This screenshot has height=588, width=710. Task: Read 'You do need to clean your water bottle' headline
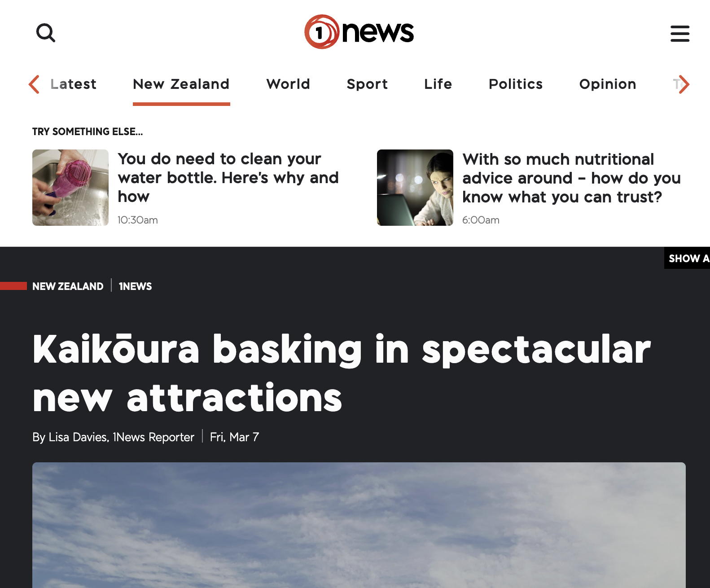pyautogui.click(x=228, y=178)
